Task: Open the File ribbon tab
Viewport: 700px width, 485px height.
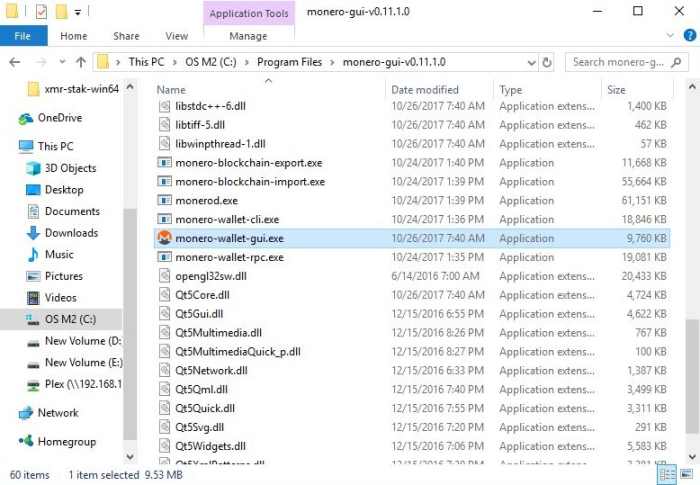Action: pos(23,36)
